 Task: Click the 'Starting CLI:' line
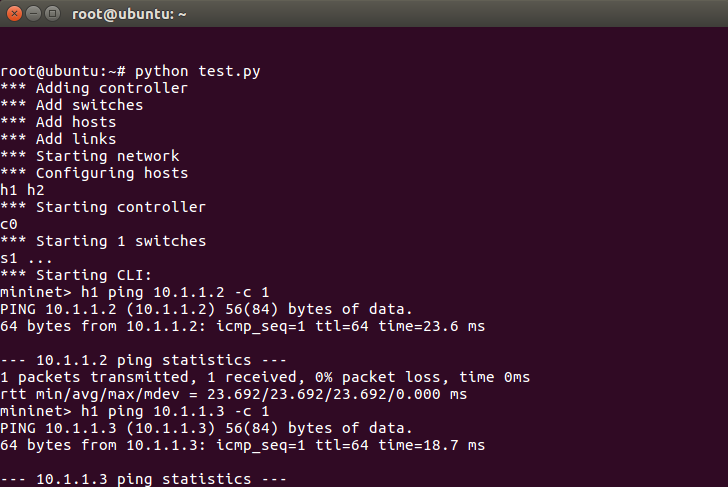pyautogui.click(x=76, y=275)
